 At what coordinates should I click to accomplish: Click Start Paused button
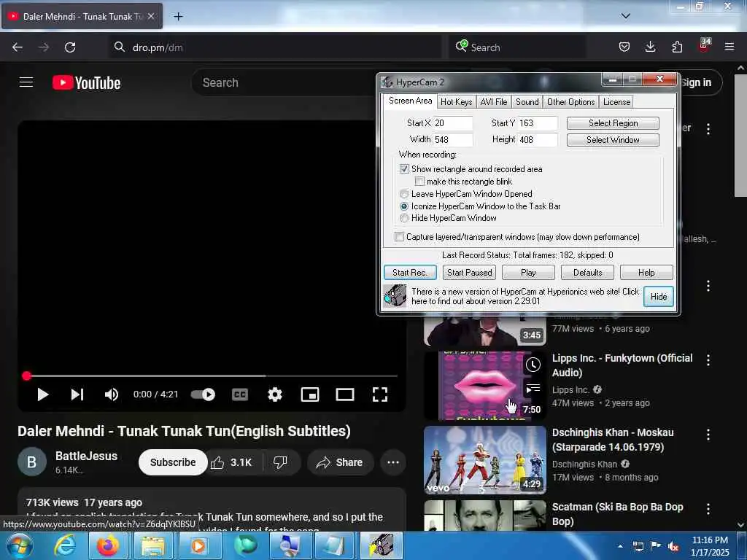point(469,273)
